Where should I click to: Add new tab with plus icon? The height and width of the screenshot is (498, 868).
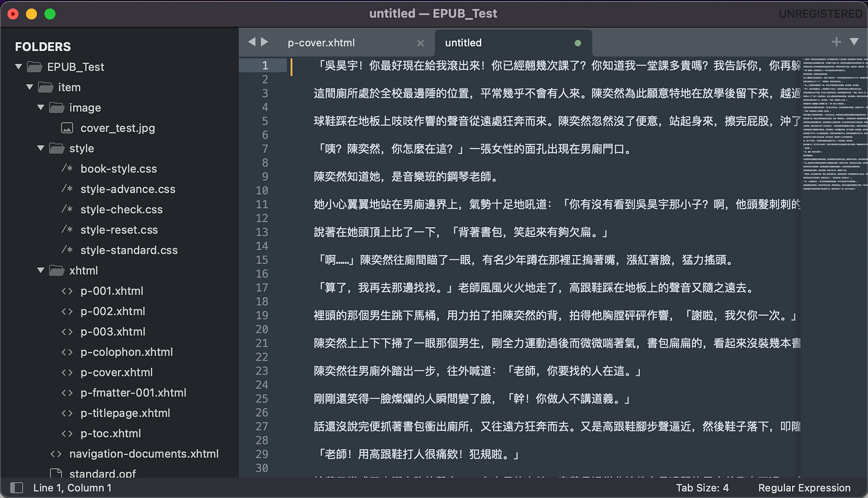[837, 42]
